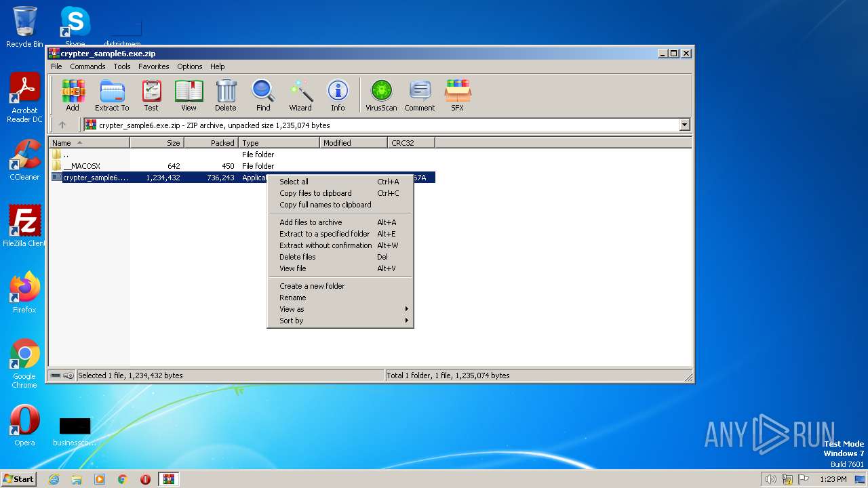868x488 pixels.
Task: Sort by the Modified column header
Action: click(x=353, y=143)
